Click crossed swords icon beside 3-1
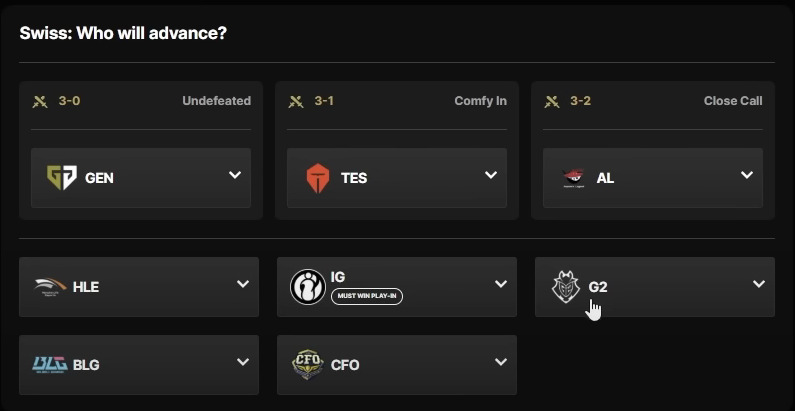This screenshot has width=795, height=411. (297, 101)
